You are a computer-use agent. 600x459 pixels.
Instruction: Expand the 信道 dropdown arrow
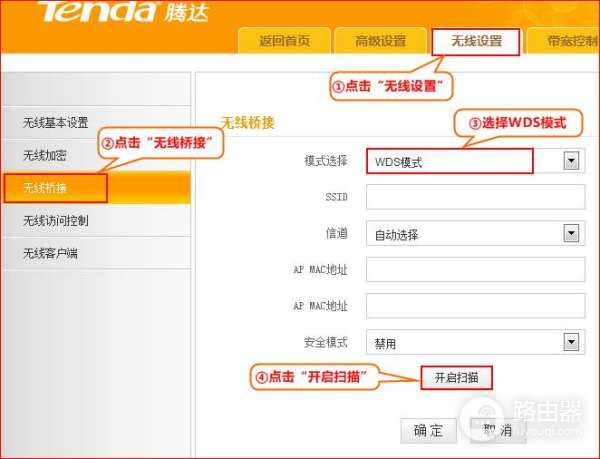coord(571,233)
